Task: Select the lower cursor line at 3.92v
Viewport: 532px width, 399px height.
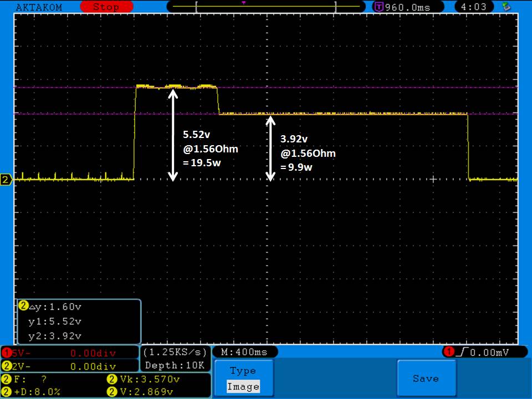Action: [x=360, y=114]
